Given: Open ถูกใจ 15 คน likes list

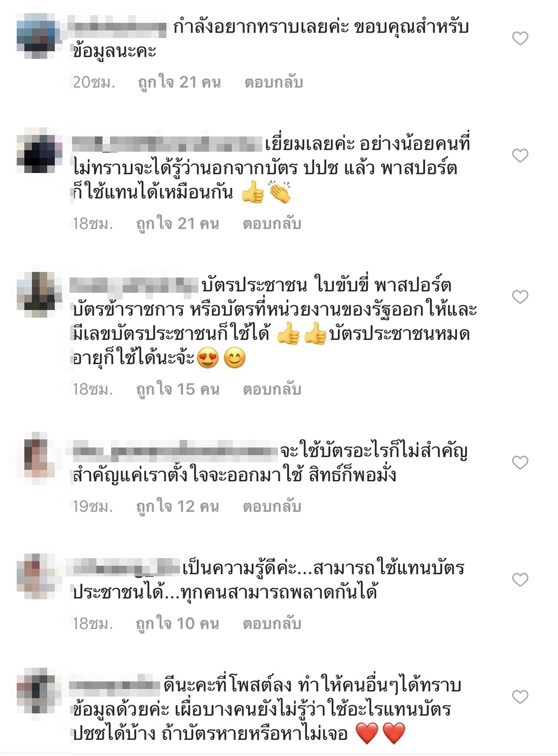Looking at the screenshot, I should click(178, 390).
